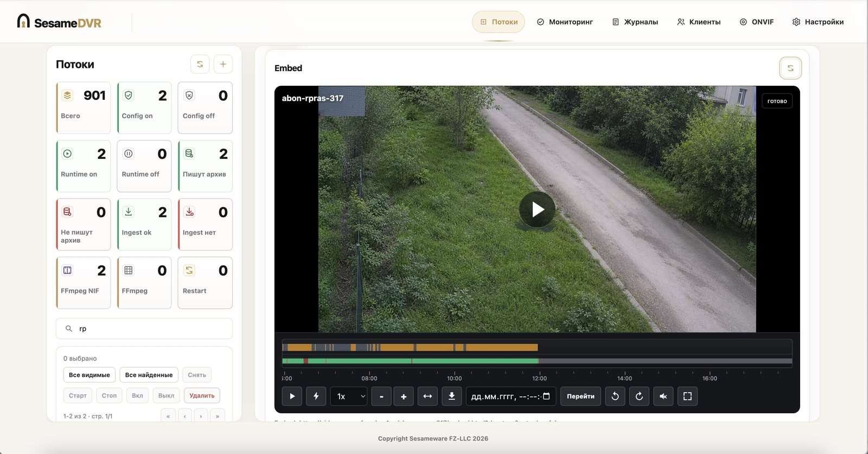Click the play icon in player toolbar
The width and height of the screenshot is (868, 454).
pyautogui.click(x=292, y=397)
